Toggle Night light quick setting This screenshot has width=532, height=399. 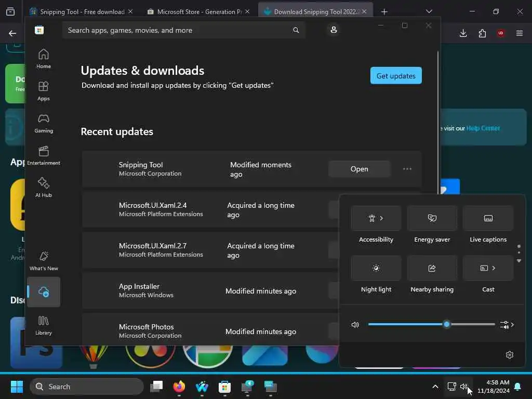click(376, 268)
